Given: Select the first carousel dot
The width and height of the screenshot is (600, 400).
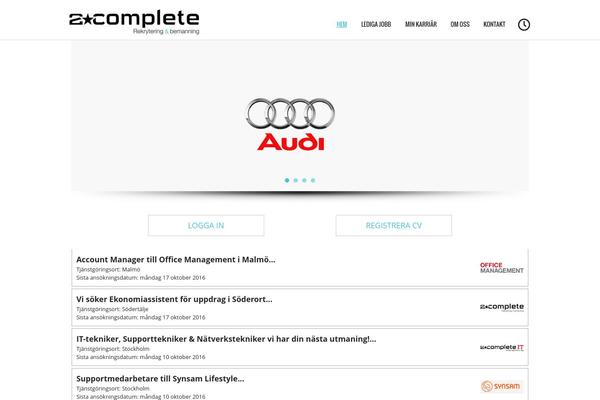Looking at the screenshot, I should pos(287,180).
